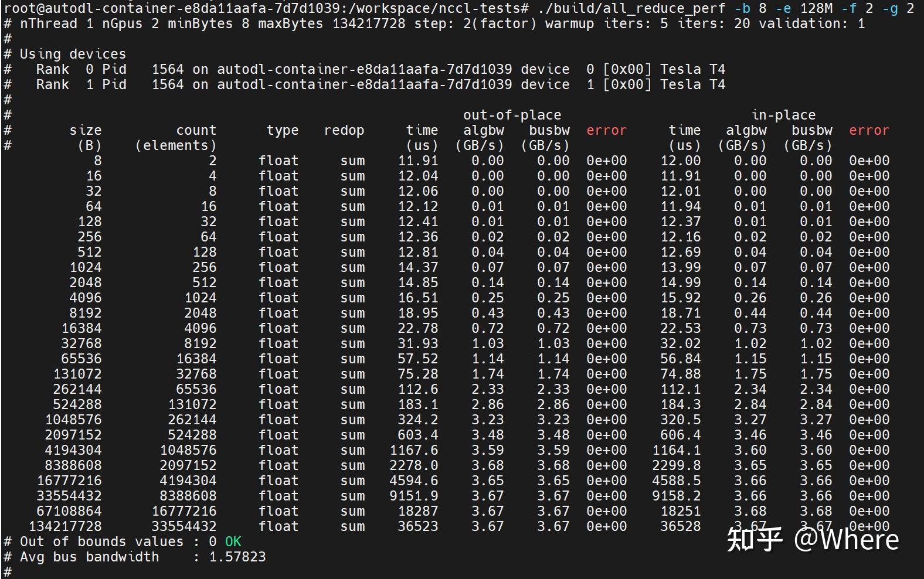Select 'sum' redop in the 1024-byte row
924x579 pixels.
click(352, 267)
